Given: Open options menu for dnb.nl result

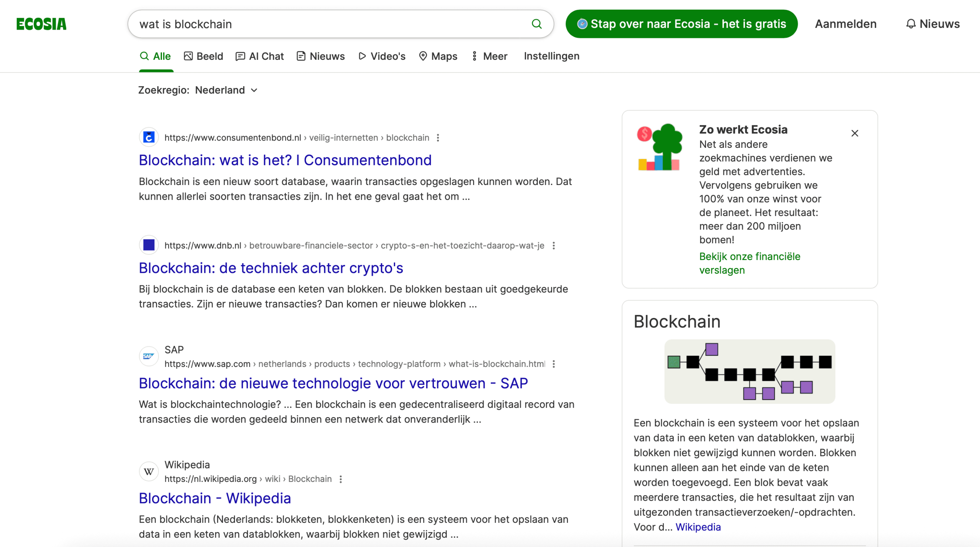Looking at the screenshot, I should [554, 246].
